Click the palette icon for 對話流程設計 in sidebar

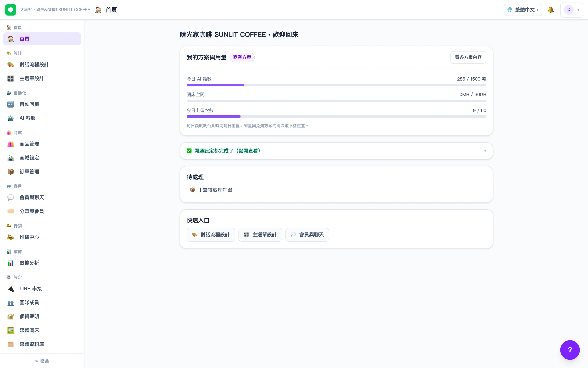pos(10,64)
